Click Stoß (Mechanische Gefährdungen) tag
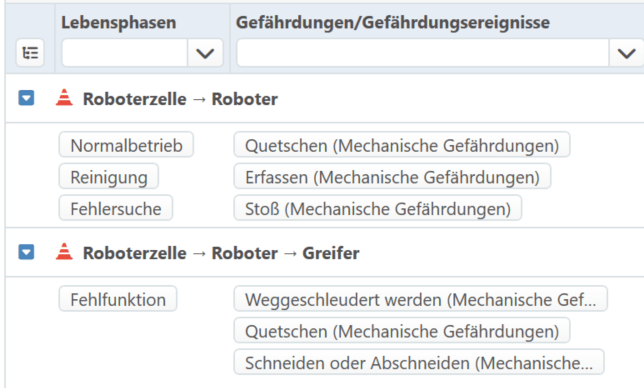The image size is (644, 388). (x=378, y=208)
